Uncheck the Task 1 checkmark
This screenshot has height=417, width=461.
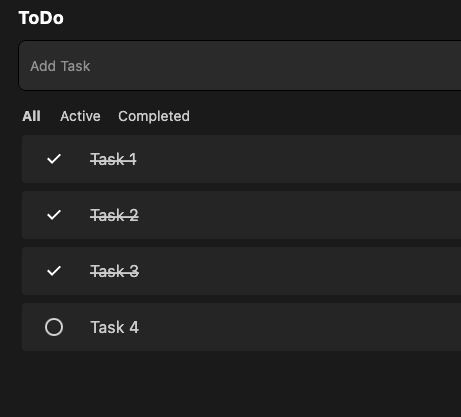pyautogui.click(x=54, y=159)
